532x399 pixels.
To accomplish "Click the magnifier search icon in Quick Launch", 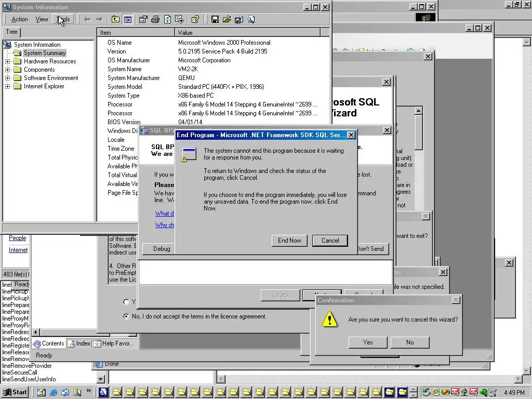I will pyautogui.click(x=77, y=392).
